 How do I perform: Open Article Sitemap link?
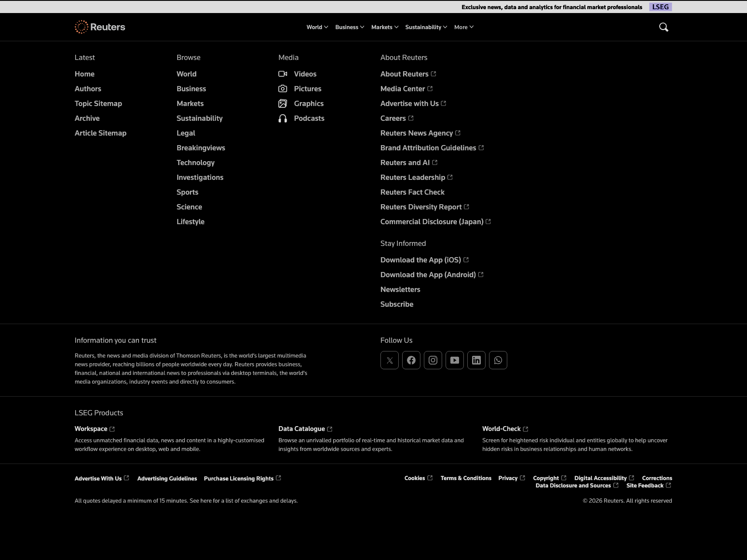coord(100,133)
